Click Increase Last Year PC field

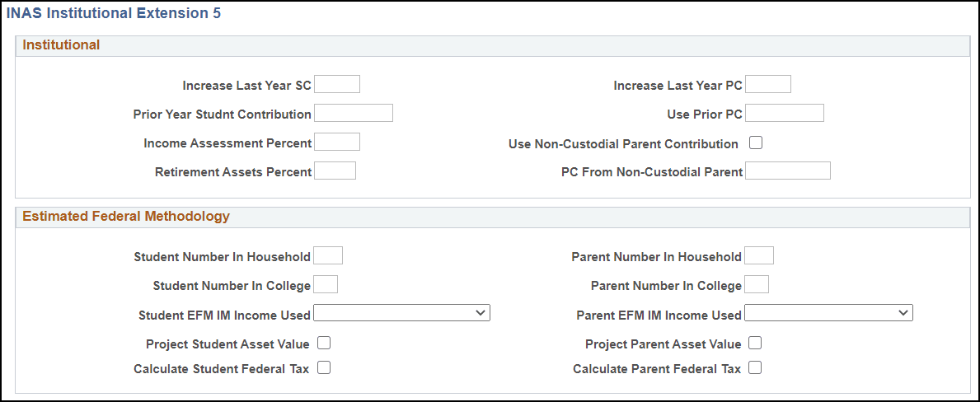point(768,84)
